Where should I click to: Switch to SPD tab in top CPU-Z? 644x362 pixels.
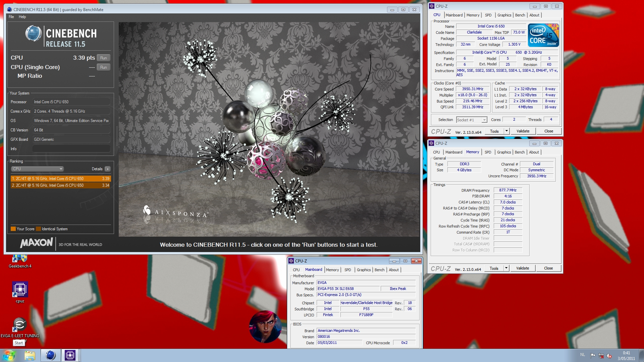tap(488, 15)
